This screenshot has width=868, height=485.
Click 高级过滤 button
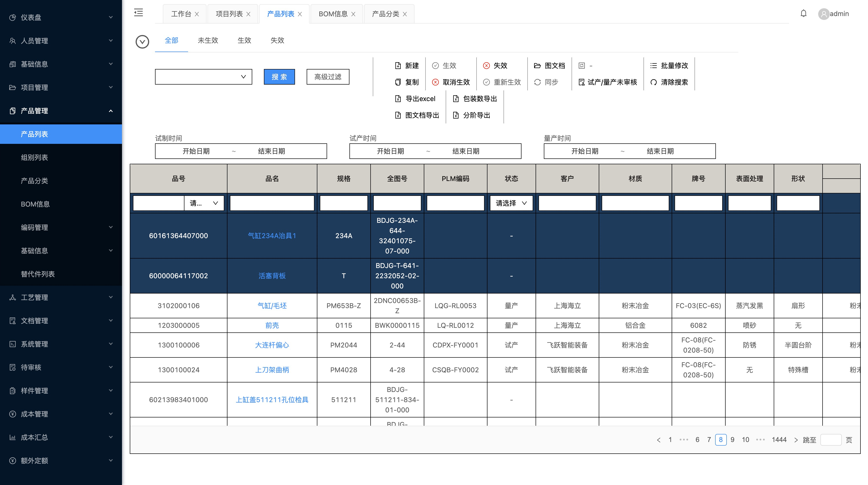click(x=328, y=77)
